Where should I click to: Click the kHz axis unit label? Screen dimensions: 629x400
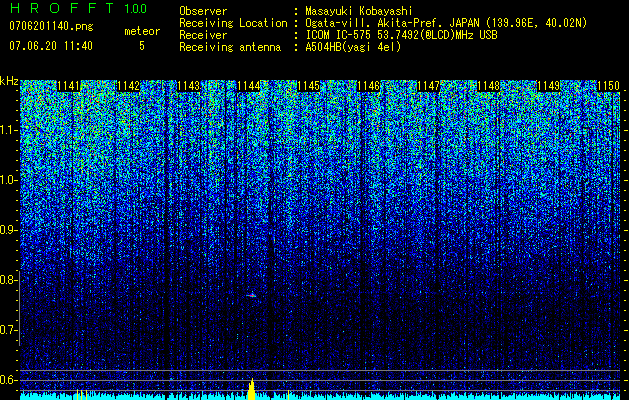(x=9, y=81)
